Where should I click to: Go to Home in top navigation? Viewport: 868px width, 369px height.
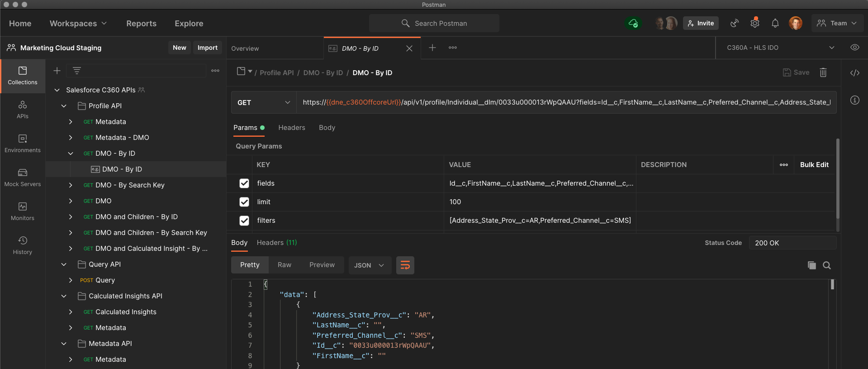pyautogui.click(x=20, y=24)
